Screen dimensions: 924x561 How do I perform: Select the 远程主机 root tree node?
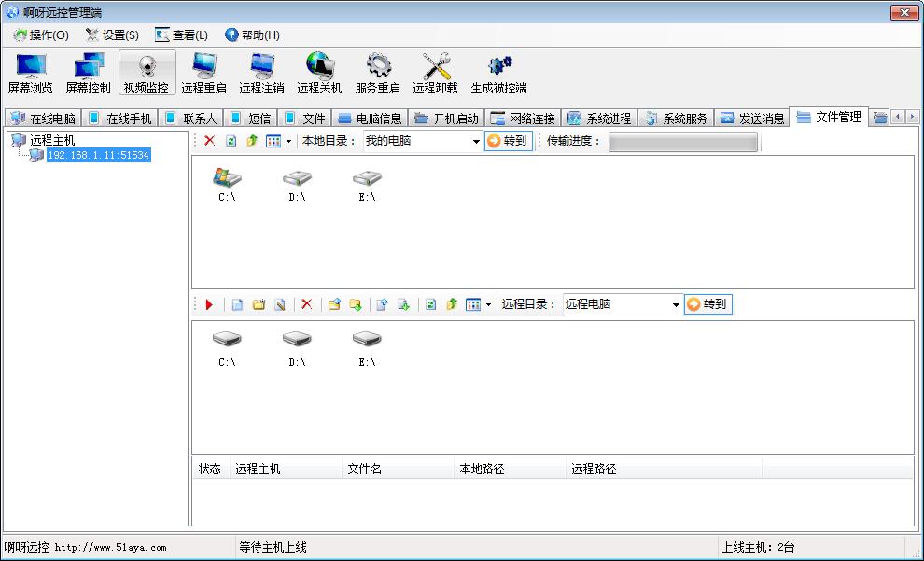52,140
